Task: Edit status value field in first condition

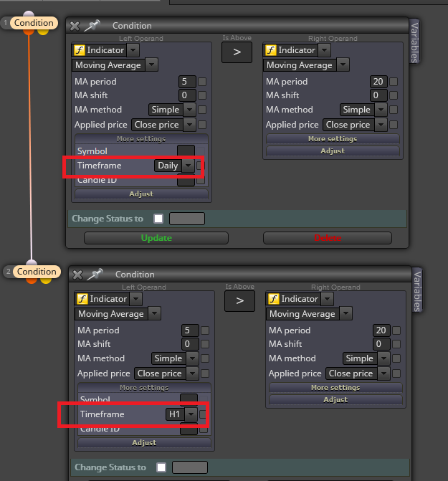Action: [x=187, y=219]
